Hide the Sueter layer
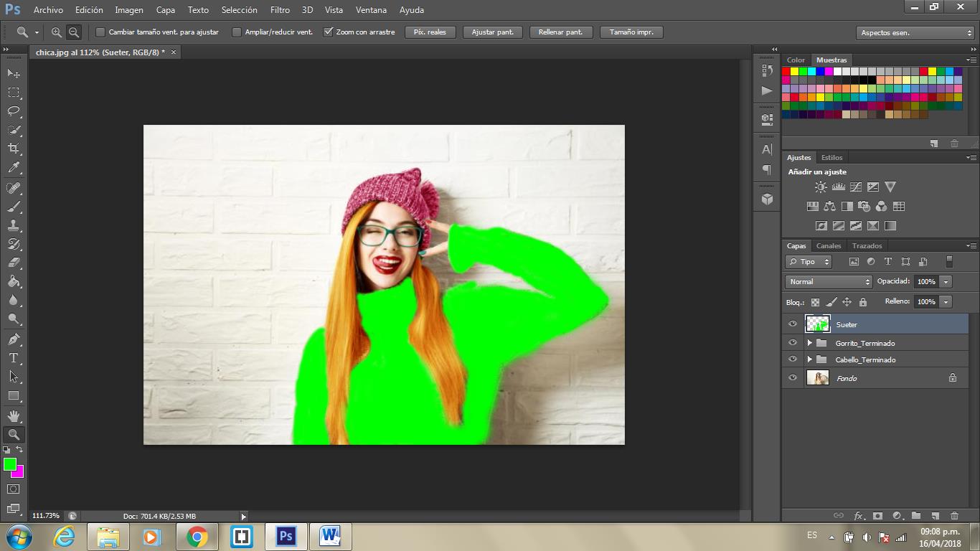The height and width of the screenshot is (551, 980). tap(793, 324)
